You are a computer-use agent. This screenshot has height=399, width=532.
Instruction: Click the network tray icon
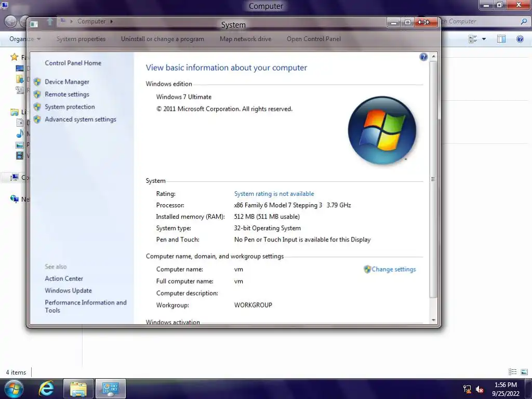[x=467, y=389]
